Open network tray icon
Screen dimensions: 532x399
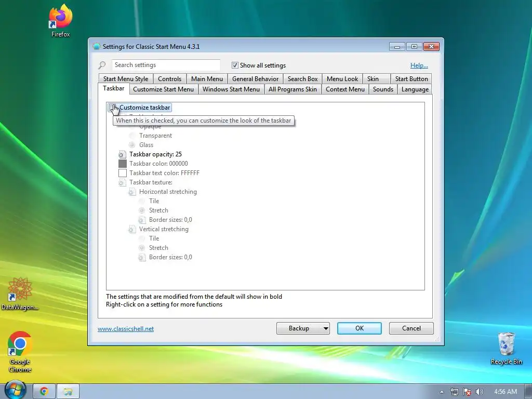point(454,392)
